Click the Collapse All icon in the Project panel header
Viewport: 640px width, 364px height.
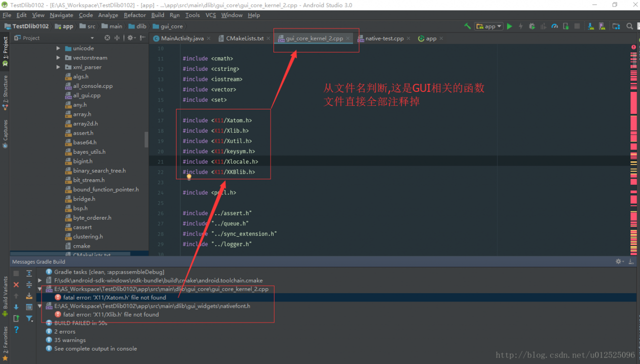click(117, 38)
